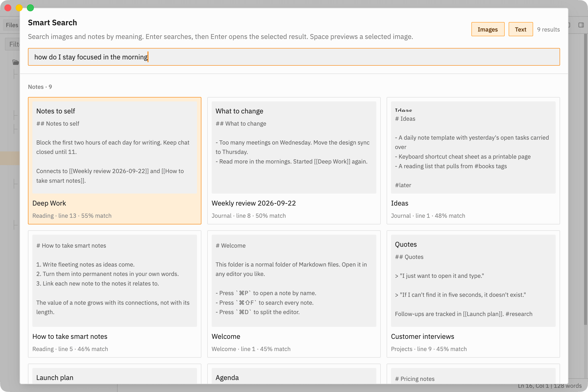Click the Files tab in background window
Screen dimensions: 588x392
12,25
